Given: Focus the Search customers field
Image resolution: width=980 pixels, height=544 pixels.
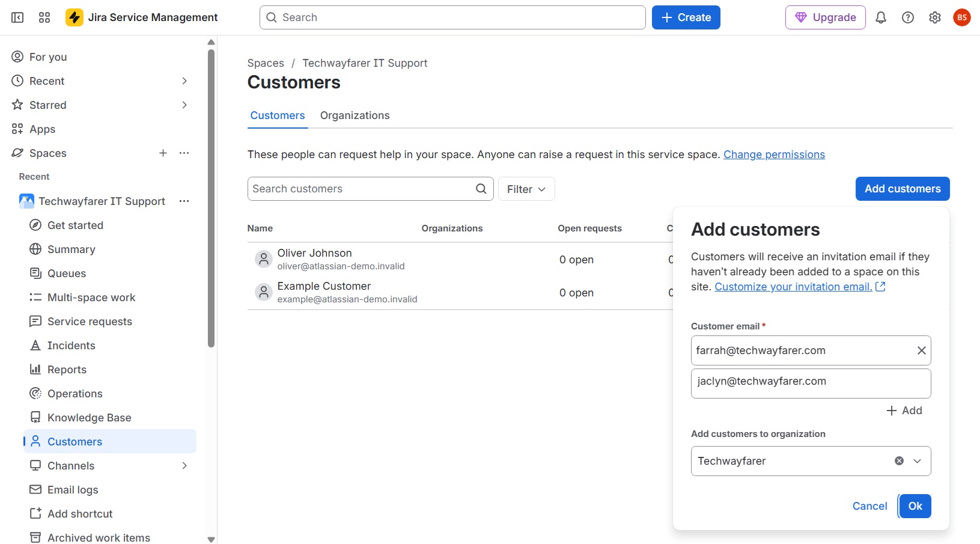Looking at the screenshot, I should click(371, 189).
